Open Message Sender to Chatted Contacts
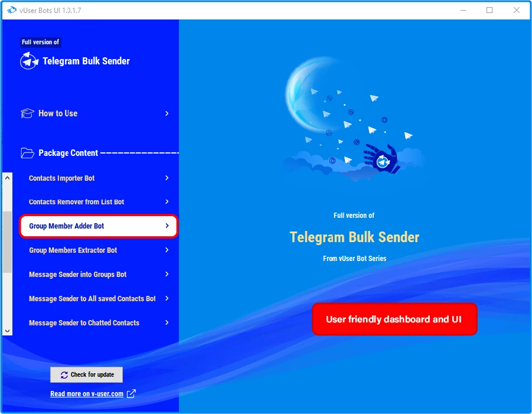 99,322
